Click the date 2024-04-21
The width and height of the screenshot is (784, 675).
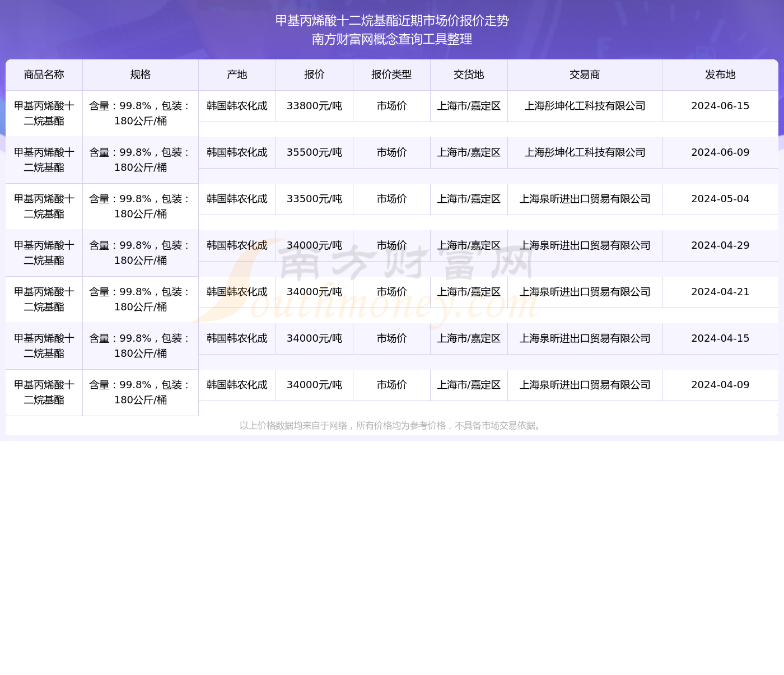coord(720,292)
